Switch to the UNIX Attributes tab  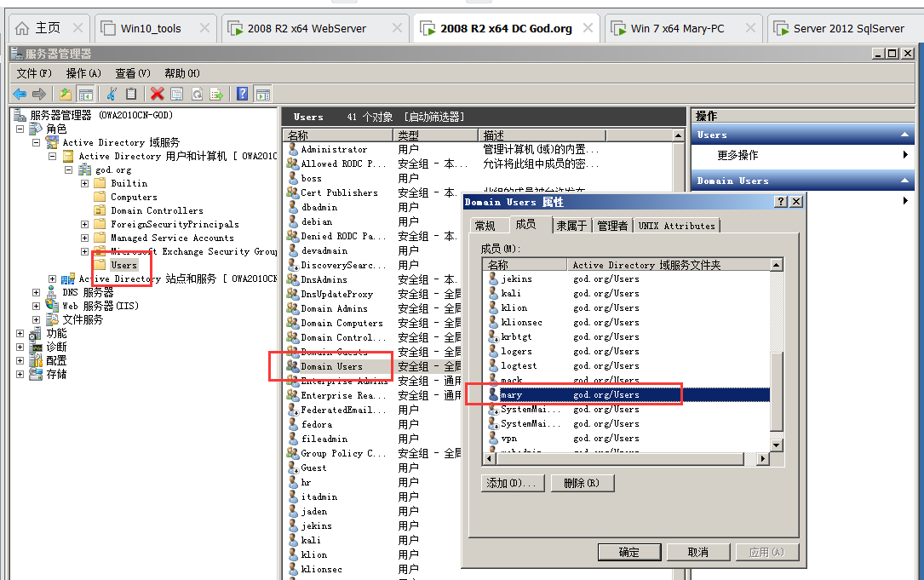[678, 226]
